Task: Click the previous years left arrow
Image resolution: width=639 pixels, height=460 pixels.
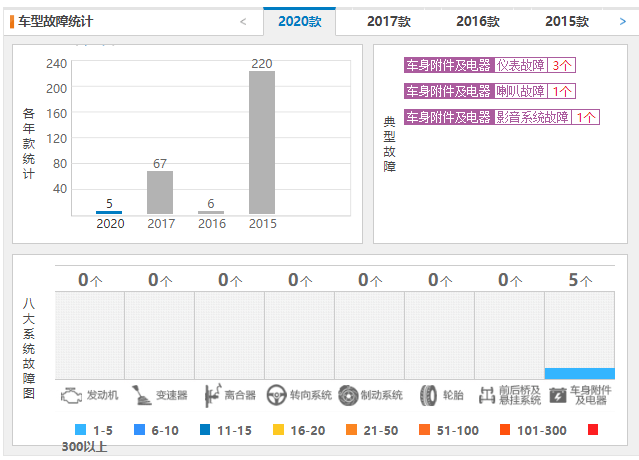Action: [243, 22]
